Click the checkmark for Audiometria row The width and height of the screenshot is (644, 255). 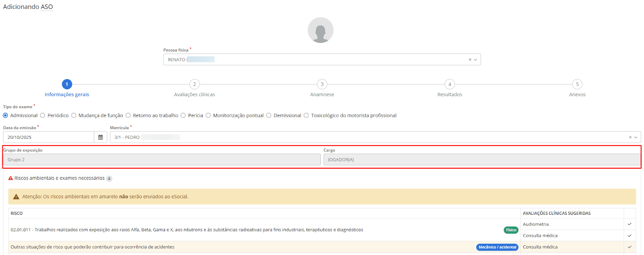tap(630, 224)
